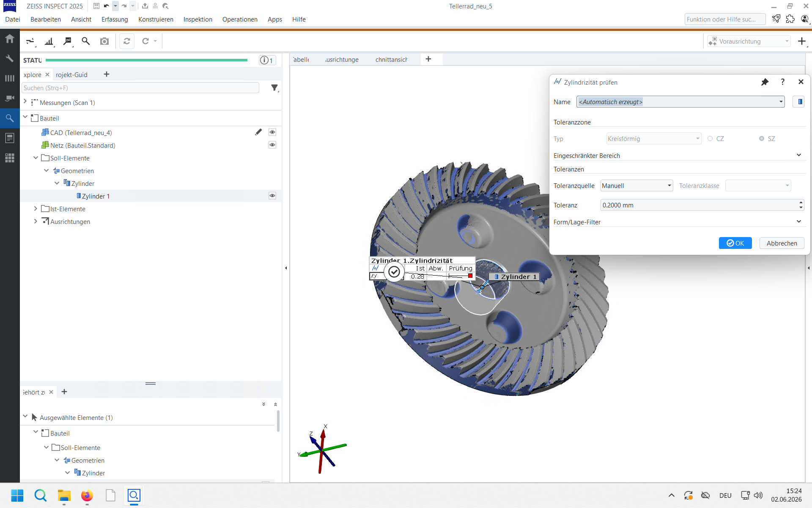
Task: Add a new explorer tab
Action: click(107, 74)
